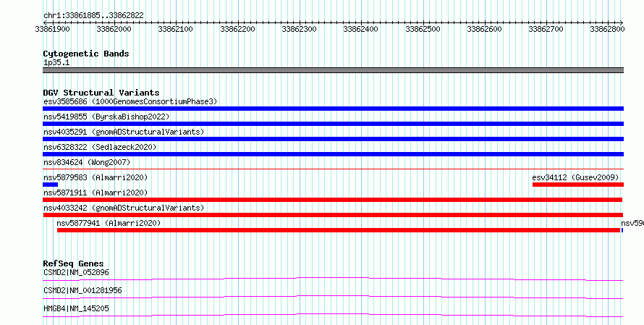Open the CSMD2|NM_052896 gene label
The width and height of the screenshot is (644, 325).
pyautogui.click(x=76, y=272)
